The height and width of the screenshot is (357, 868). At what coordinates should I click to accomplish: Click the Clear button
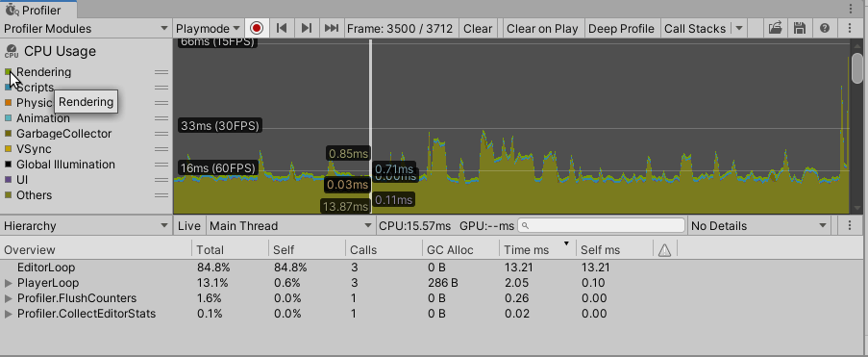[477, 28]
